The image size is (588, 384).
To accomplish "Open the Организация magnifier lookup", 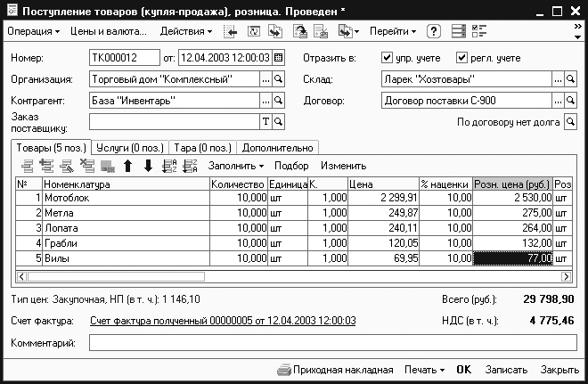I will pyautogui.click(x=278, y=79).
